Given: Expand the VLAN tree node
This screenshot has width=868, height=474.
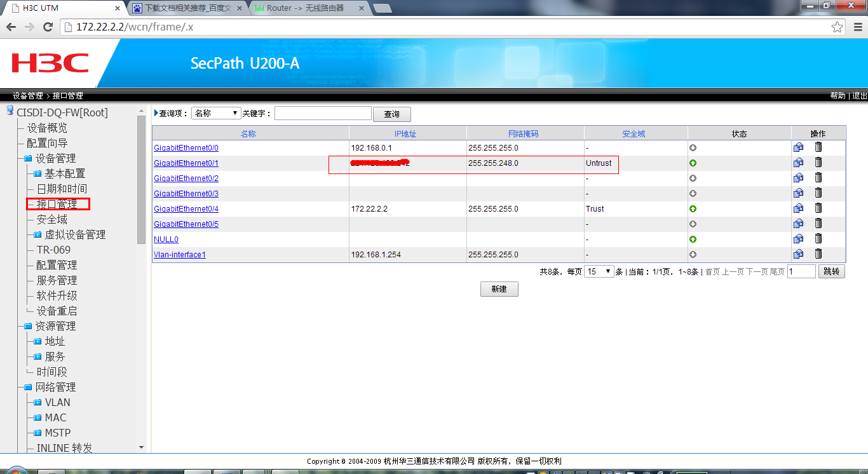Looking at the screenshot, I should tap(37, 403).
